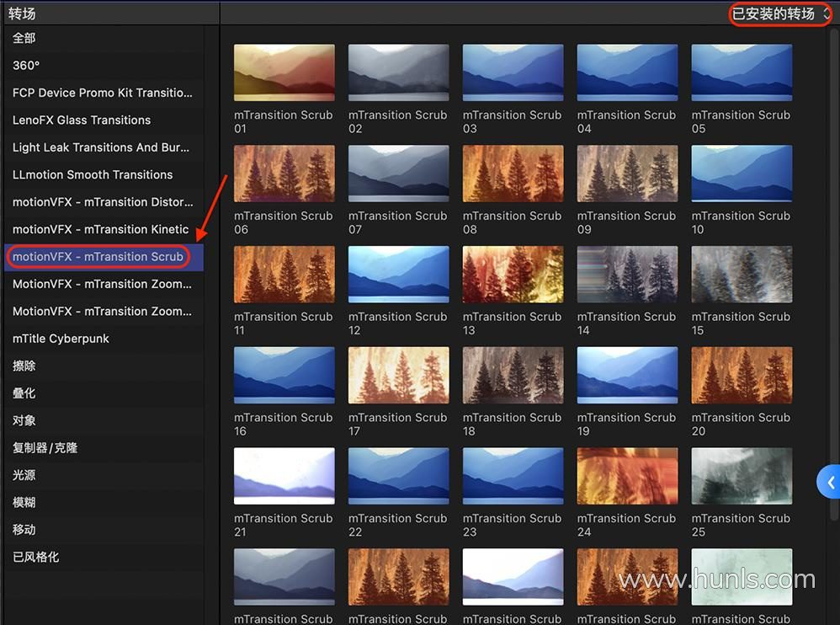Open FCP Device Promo Kit Transitions category
The width and height of the screenshot is (840, 625).
[104, 93]
